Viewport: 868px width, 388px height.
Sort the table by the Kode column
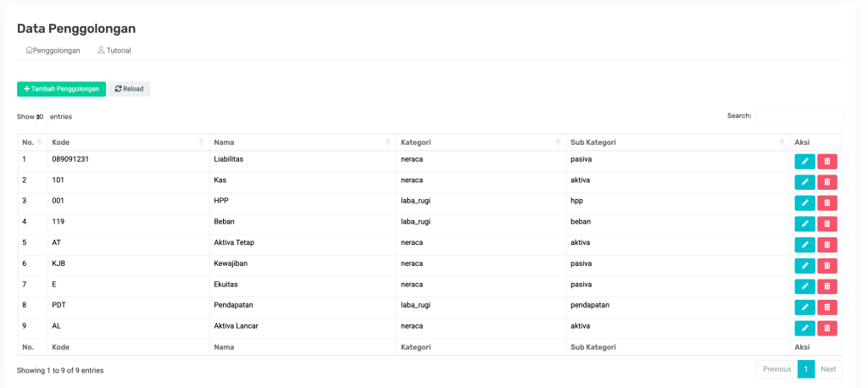click(x=127, y=142)
